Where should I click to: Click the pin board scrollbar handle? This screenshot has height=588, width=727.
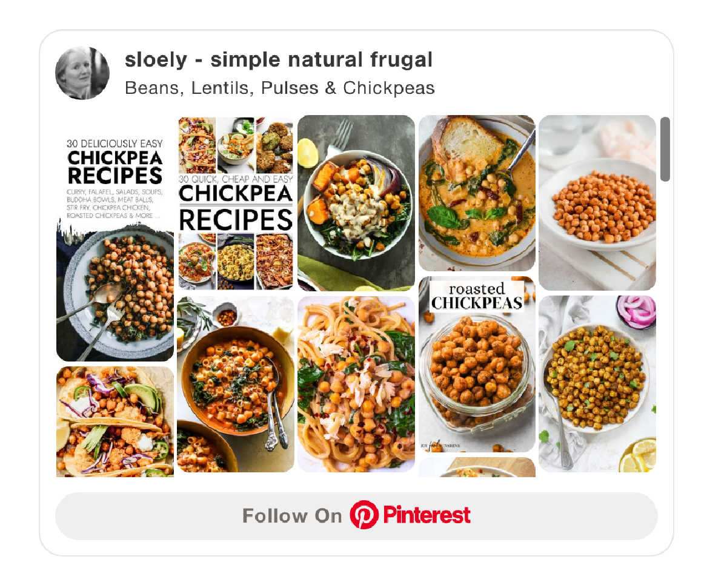[x=665, y=149]
